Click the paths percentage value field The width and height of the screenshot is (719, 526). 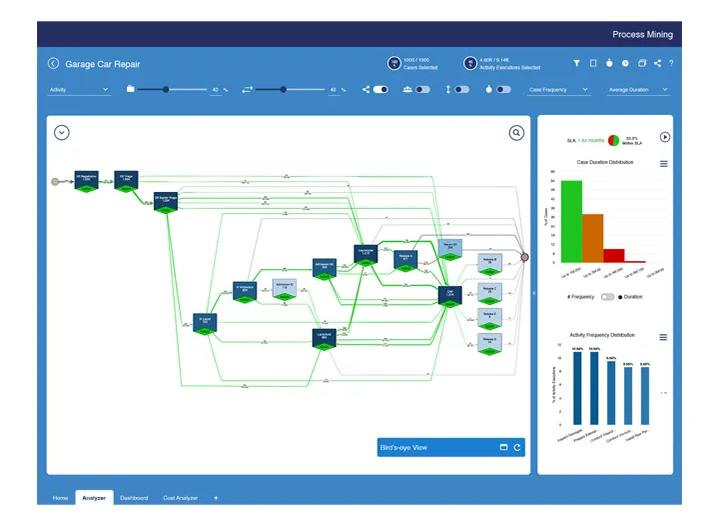tap(333, 90)
